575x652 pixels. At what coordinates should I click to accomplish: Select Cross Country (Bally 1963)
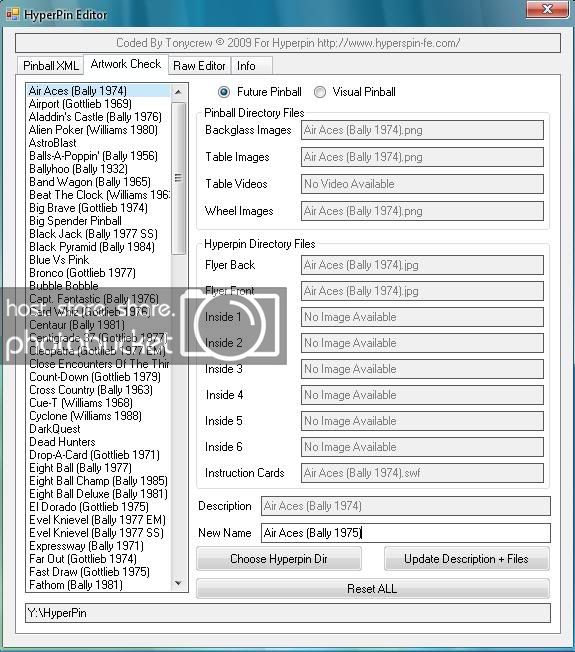[99, 390]
